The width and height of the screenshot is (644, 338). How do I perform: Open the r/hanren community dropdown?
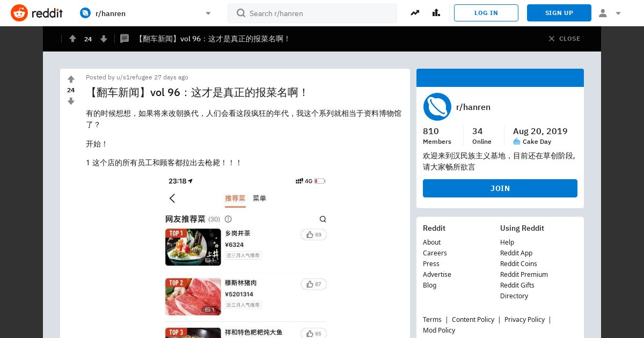coord(145,13)
